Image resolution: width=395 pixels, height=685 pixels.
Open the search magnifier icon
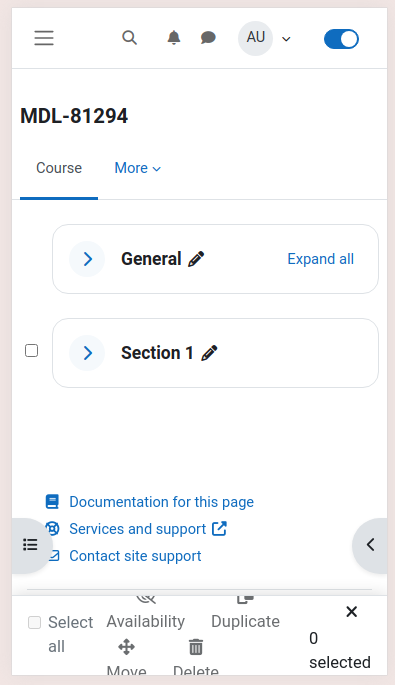(x=129, y=38)
